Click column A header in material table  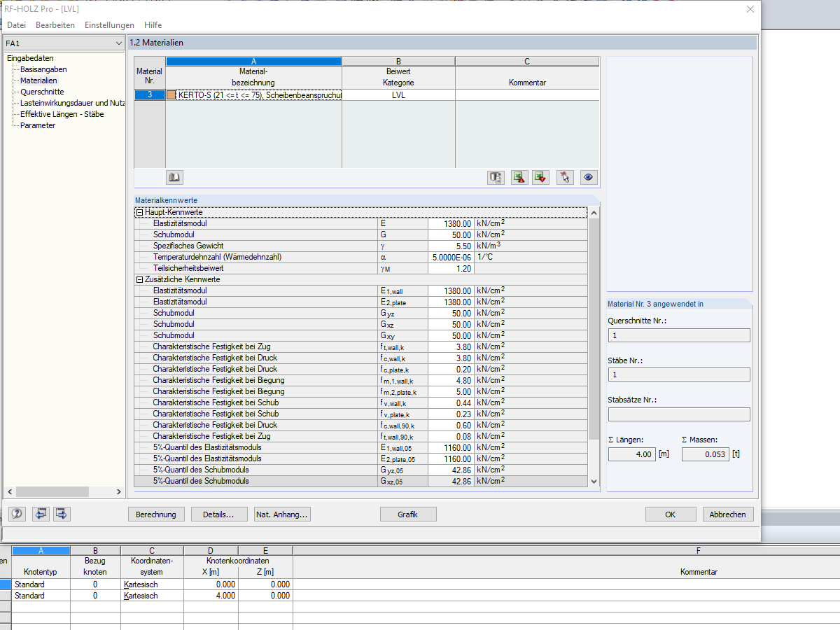point(253,62)
